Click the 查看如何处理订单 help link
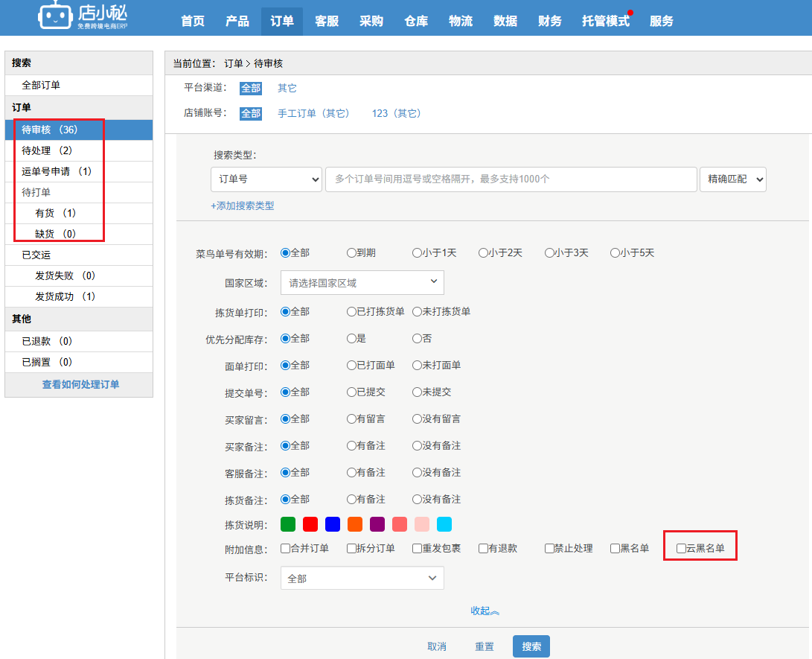Image resolution: width=812 pixels, height=659 pixels. (80, 384)
